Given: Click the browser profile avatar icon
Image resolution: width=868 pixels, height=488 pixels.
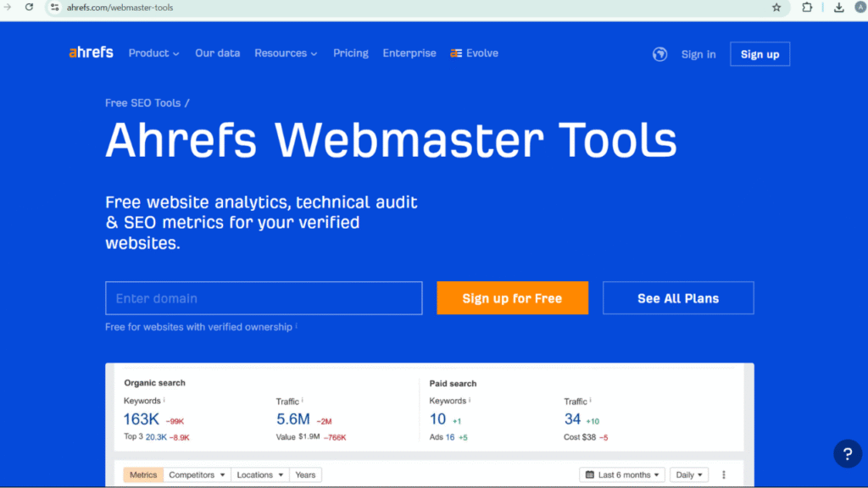Looking at the screenshot, I should pyautogui.click(x=859, y=8).
